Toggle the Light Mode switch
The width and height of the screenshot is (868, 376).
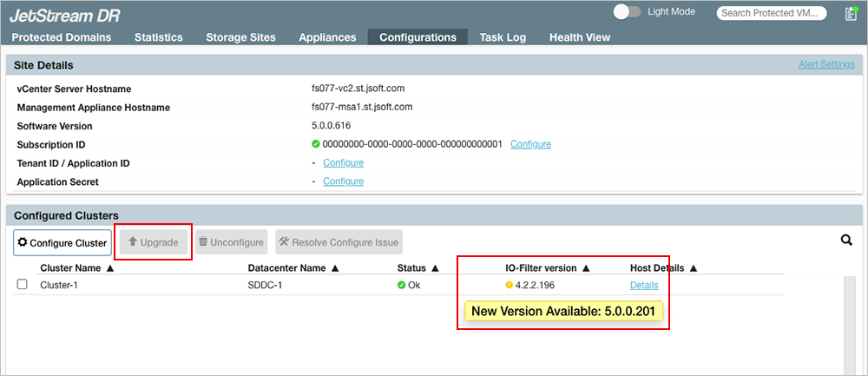(x=627, y=12)
